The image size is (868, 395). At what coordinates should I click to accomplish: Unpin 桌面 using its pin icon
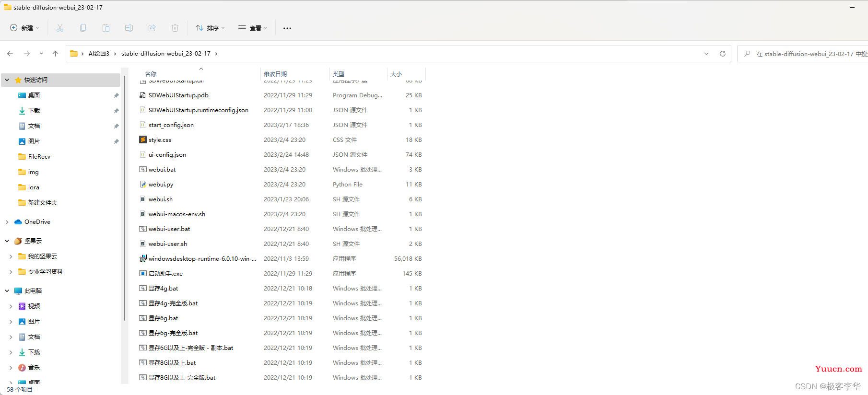coord(116,95)
